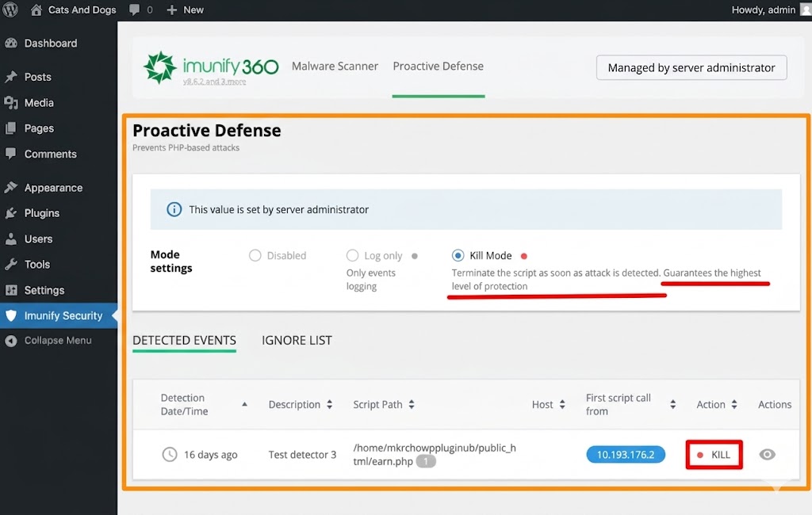This screenshot has height=515, width=812.
Task: Click the Imunify360 logo
Action: (211, 67)
